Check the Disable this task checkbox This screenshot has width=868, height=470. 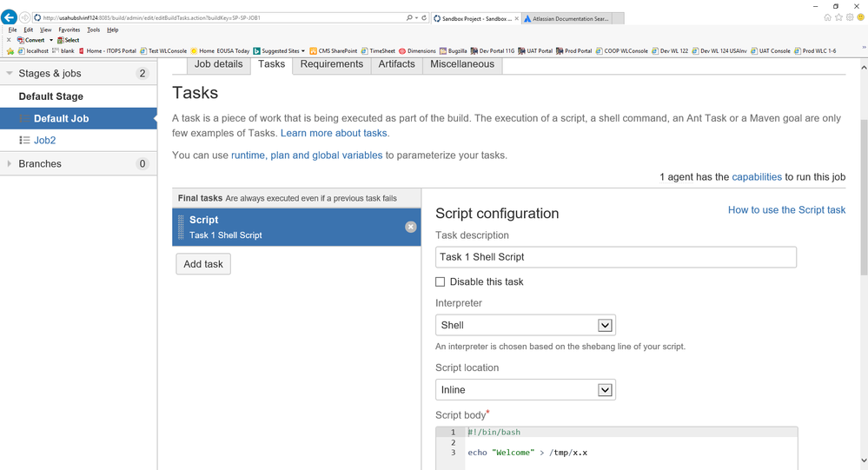pos(441,281)
